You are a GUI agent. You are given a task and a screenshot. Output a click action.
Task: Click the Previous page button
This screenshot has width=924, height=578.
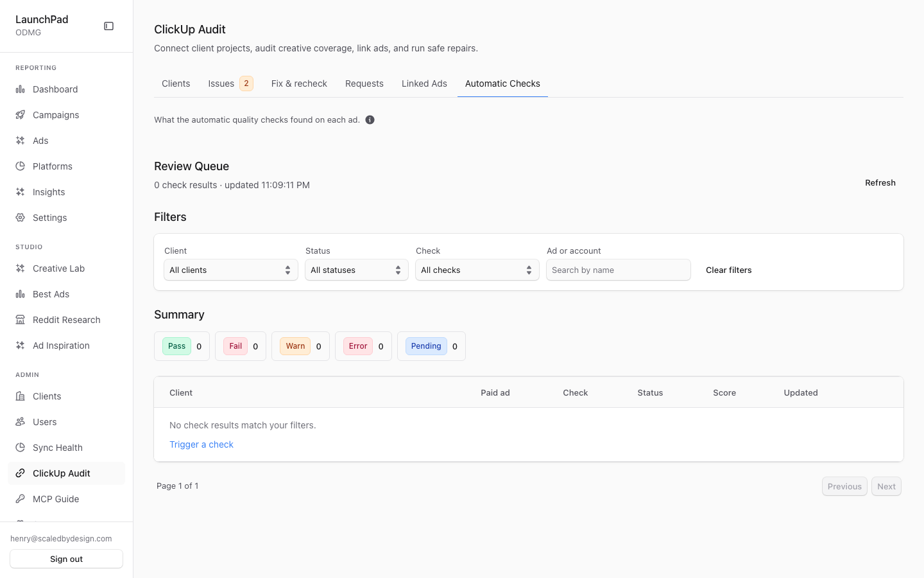[x=844, y=486]
